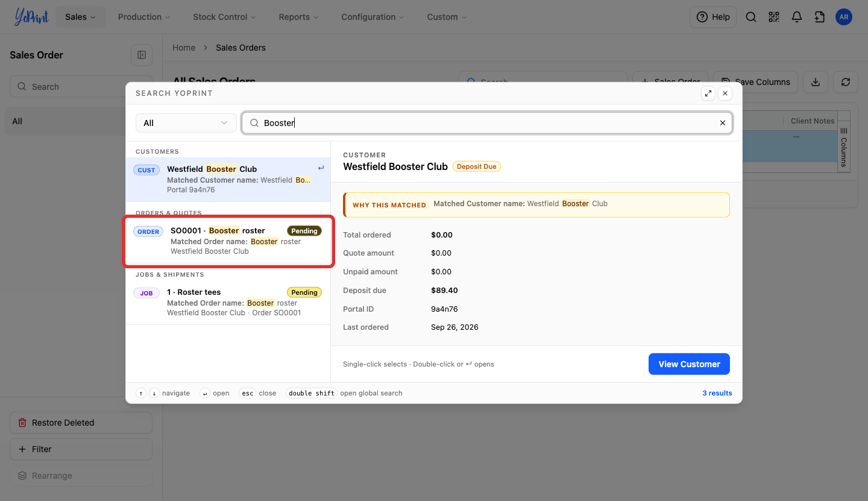
Task: Click the Client Notes column header
Action: click(x=813, y=121)
